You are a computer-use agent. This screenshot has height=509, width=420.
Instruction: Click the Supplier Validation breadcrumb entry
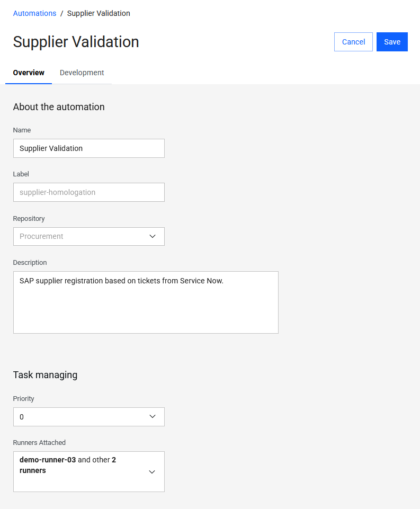pos(99,13)
